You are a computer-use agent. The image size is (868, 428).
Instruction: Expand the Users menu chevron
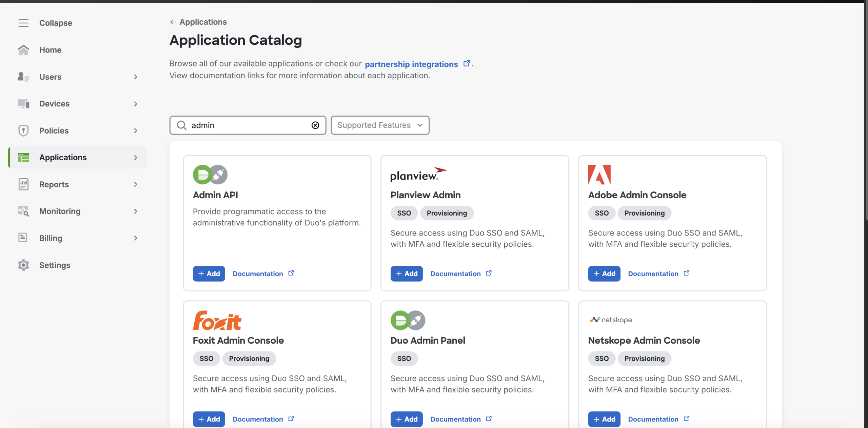(x=136, y=77)
